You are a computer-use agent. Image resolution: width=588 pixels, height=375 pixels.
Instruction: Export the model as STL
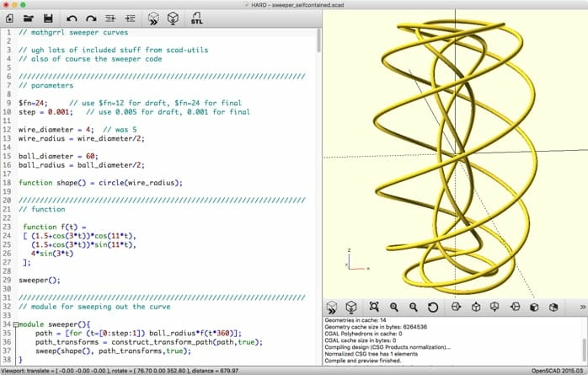point(195,17)
